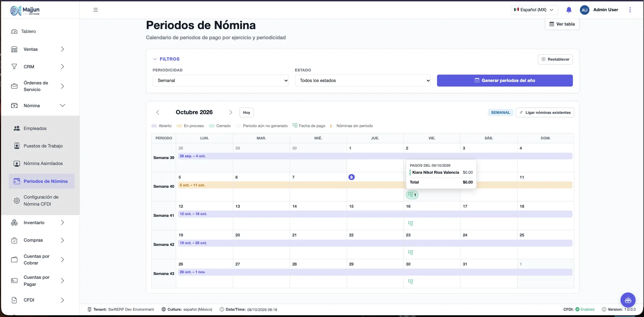Expand the CRM submenu chevron

point(62,67)
